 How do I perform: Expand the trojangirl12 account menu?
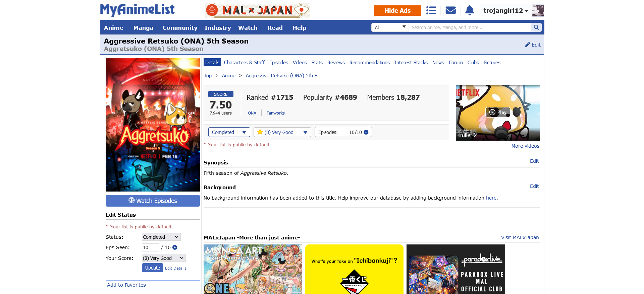(506, 10)
